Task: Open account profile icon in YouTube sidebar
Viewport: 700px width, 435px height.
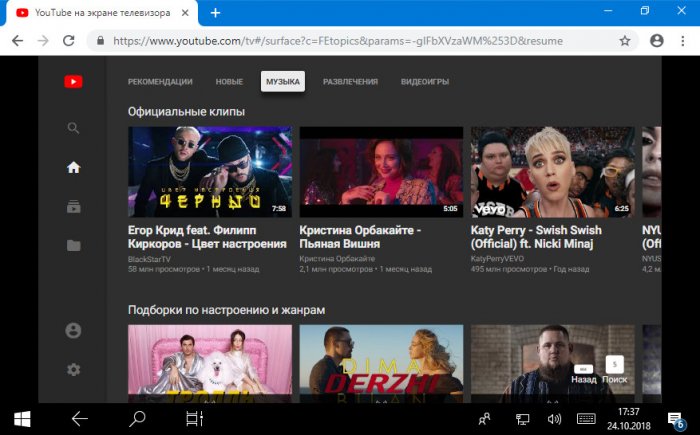Action: click(x=73, y=330)
